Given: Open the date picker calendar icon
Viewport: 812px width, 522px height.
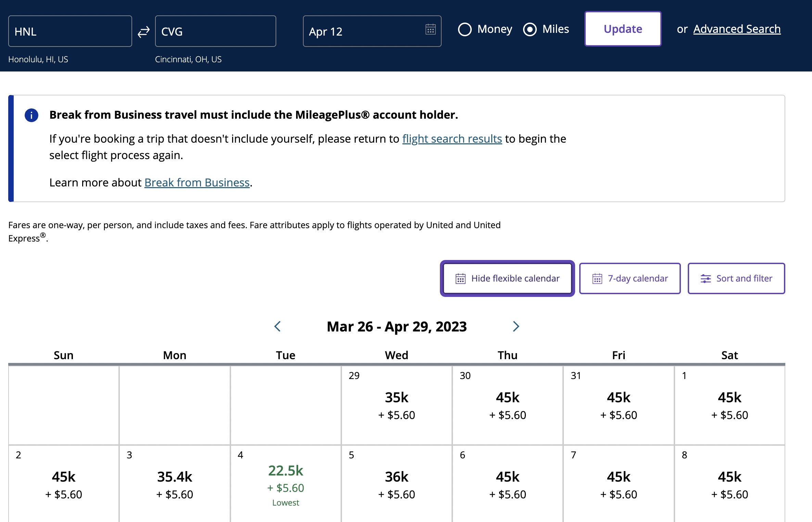Looking at the screenshot, I should (x=430, y=29).
